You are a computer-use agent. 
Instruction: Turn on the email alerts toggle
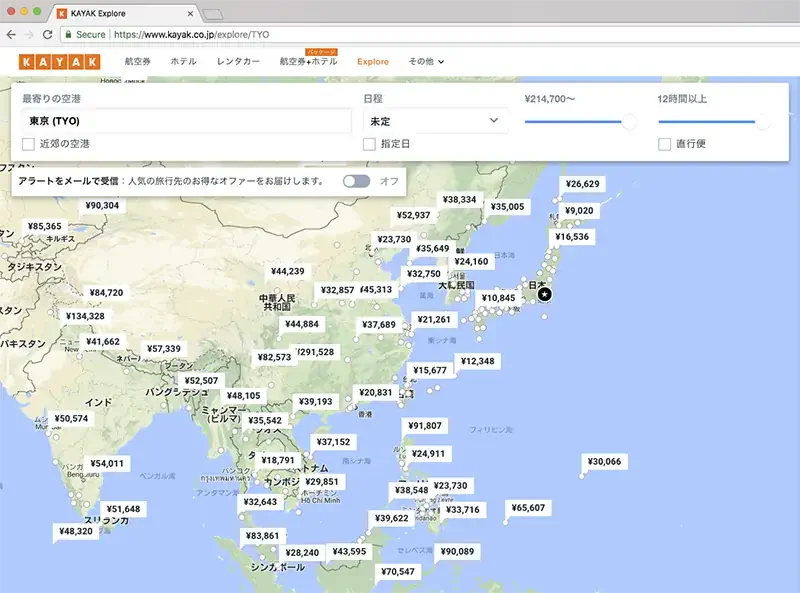pyautogui.click(x=356, y=183)
